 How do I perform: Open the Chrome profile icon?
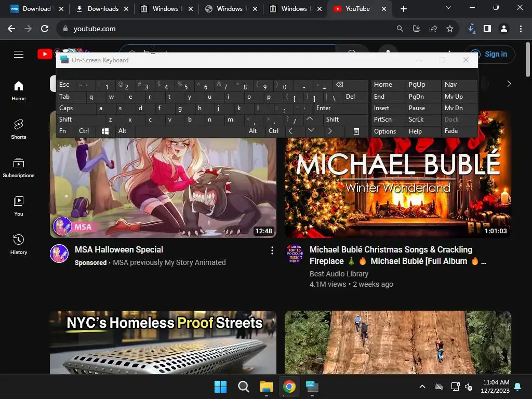point(504,29)
